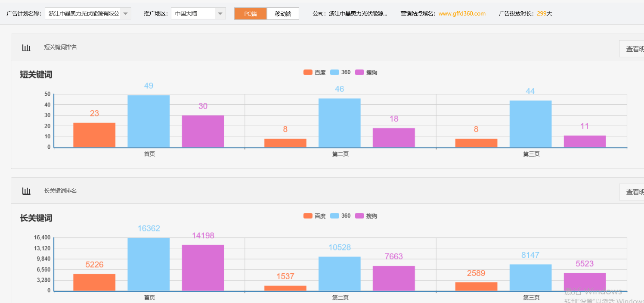644x303 pixels.
Task: Click the blue 360 legend icon in 短关键词 chart
Action: (x=335, y=72)
